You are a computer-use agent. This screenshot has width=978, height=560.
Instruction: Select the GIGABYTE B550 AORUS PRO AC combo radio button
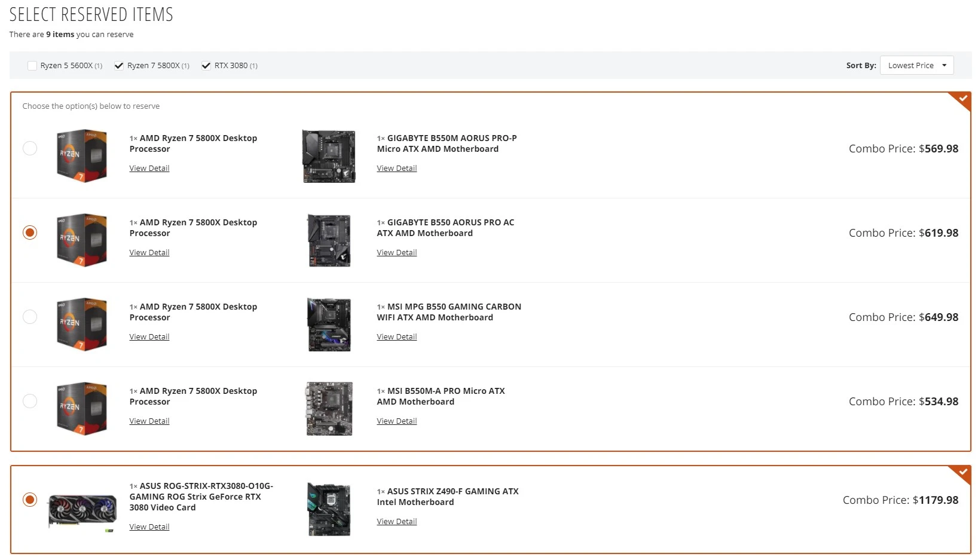click(30, 232)
